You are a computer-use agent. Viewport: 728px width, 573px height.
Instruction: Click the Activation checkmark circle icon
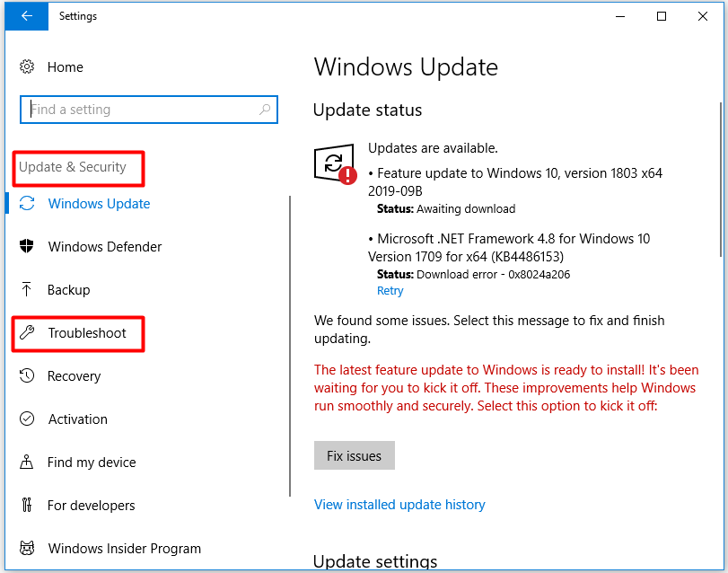pyautogui.click(x=27, y=419)
